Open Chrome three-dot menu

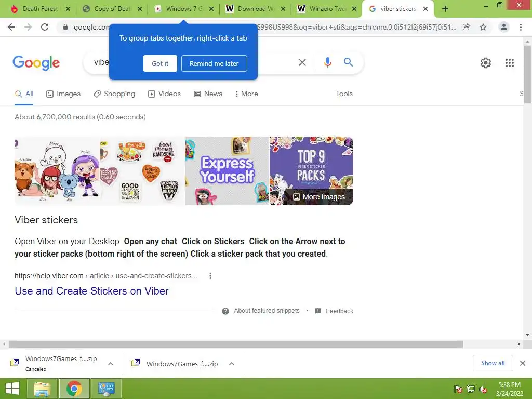[521, 27]
